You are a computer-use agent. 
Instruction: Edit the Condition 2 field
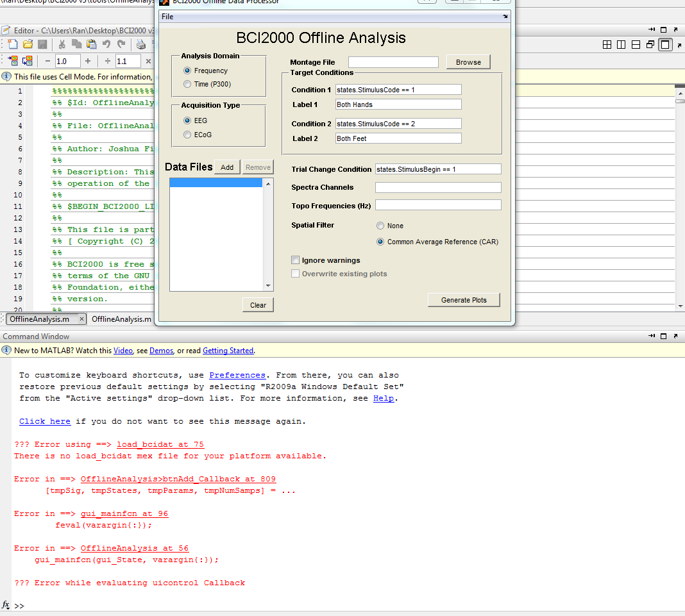coord(398,124)
